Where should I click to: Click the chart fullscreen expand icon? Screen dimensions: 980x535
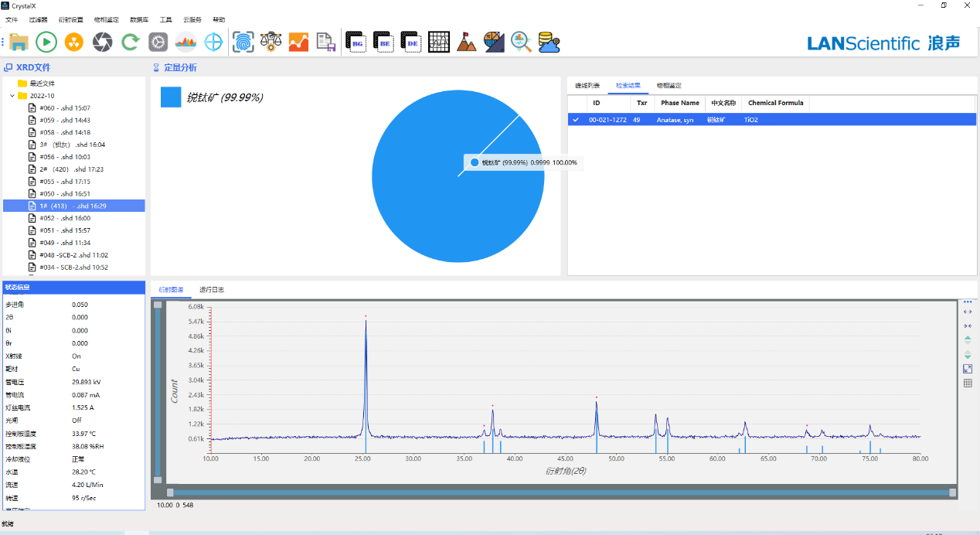point(968,370)
